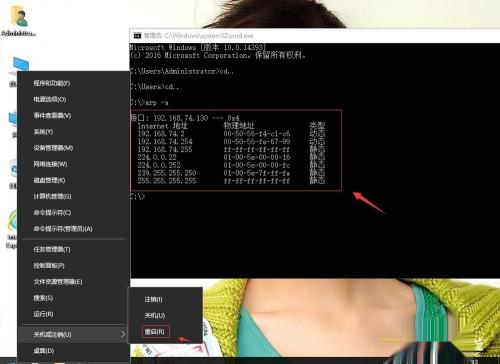Screen dimensions: 500x364
Task: Click MAC address 01-00-5e-7f-ff-fa
Action: [x=257, y=173]
